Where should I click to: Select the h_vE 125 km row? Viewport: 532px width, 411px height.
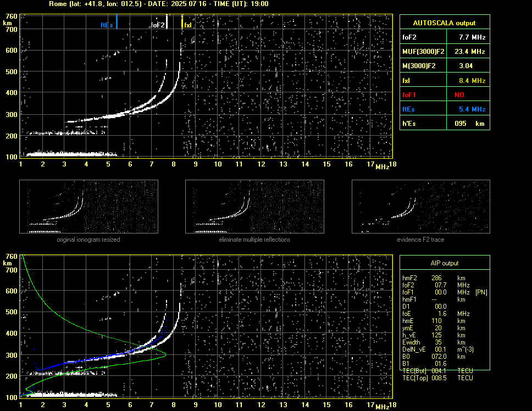(434, 335)
